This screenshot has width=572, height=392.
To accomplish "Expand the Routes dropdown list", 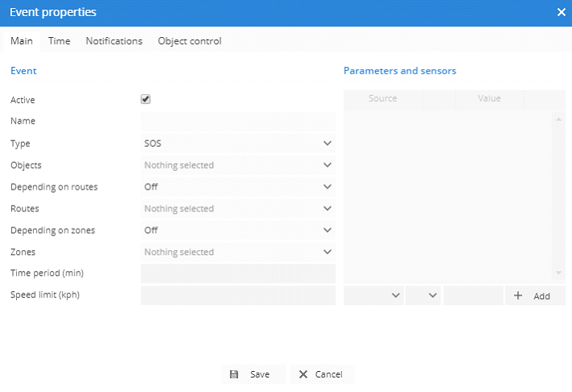I will point(237,209).
